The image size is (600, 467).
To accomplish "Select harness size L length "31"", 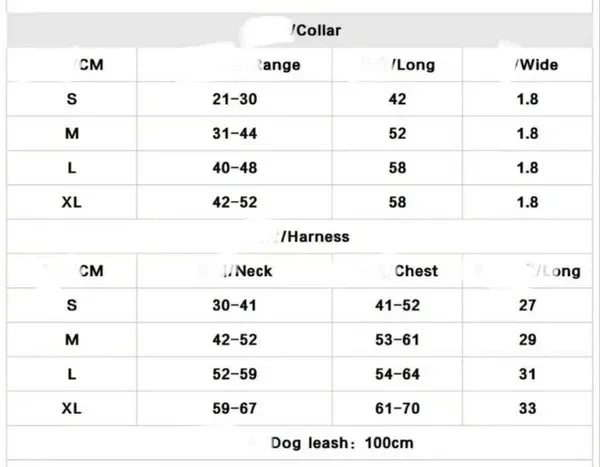I will (x=528, y=375).
